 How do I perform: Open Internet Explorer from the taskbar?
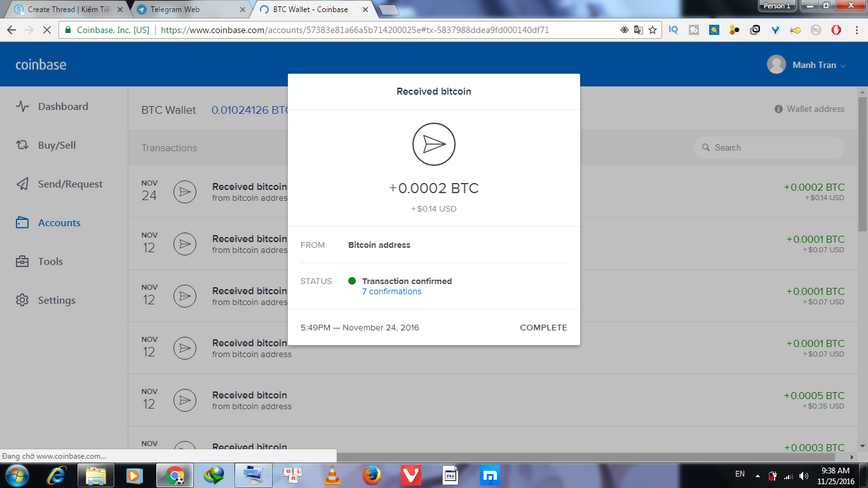click(x=56, y=475)
